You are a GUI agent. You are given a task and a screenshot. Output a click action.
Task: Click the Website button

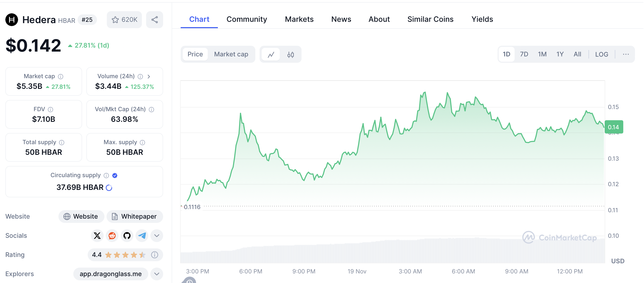pyautogui.click(x=81, y=217)
